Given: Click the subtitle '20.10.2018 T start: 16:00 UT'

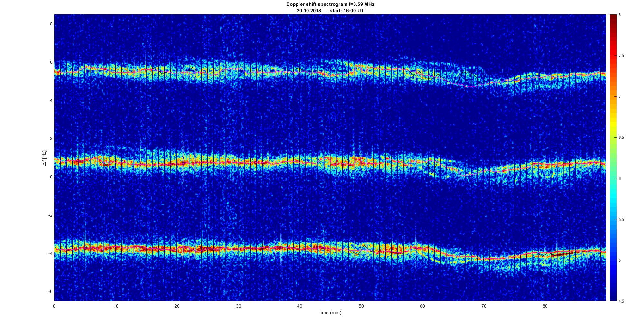Looking at the screenshot, I should 330,11.
